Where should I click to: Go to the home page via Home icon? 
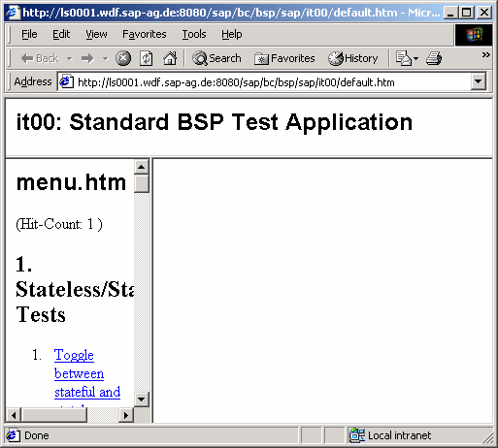point(170,58)
